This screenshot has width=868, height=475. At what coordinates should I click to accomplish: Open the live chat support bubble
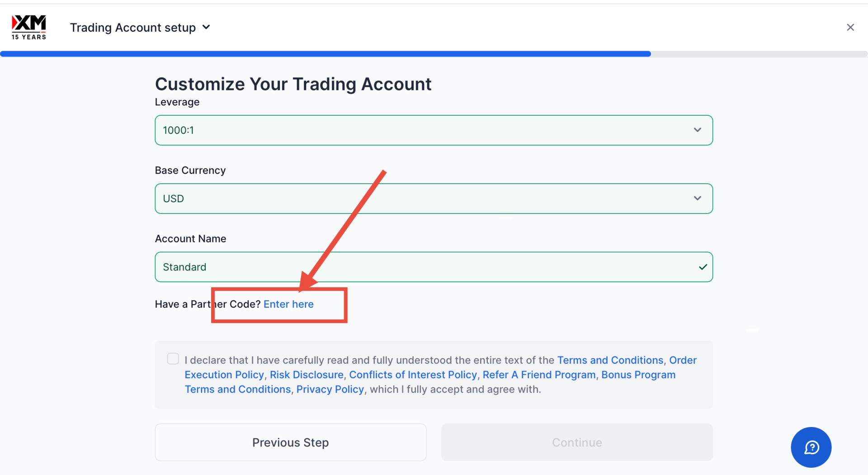point(811,447)
